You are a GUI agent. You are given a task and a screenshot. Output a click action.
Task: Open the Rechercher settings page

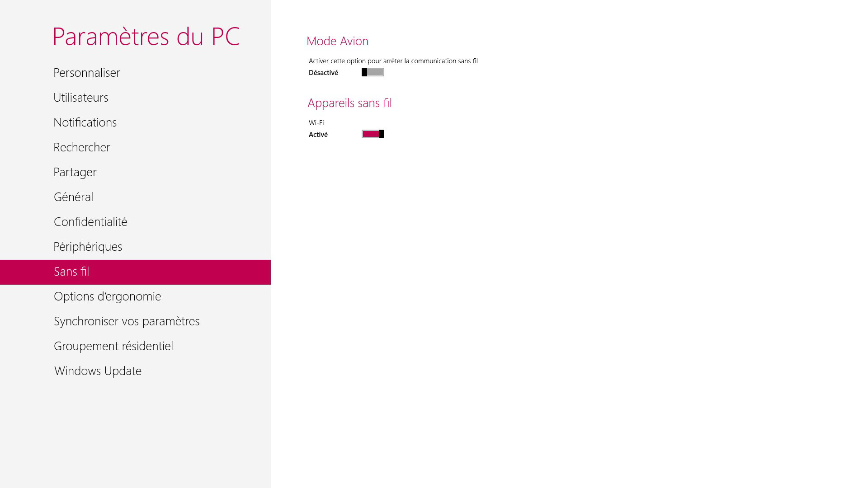tap(82, 147)
